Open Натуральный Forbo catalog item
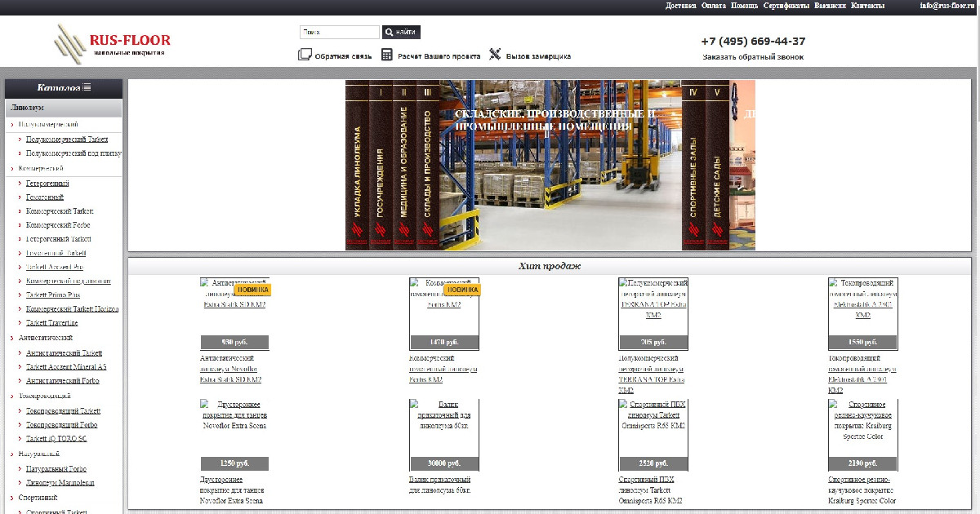 click(x=56, y=469)
